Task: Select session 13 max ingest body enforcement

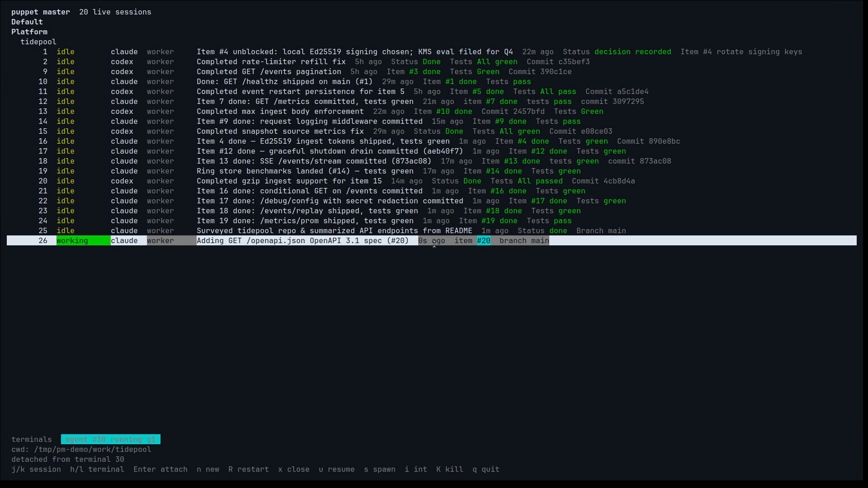Action: click(x=432, y=112)
